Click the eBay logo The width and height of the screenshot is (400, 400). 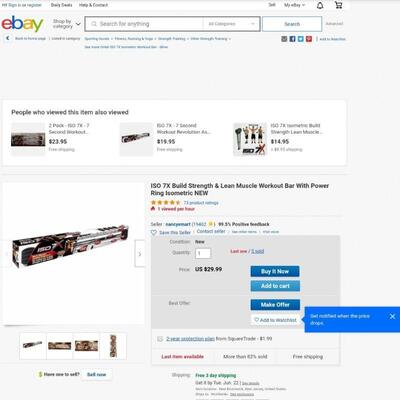(x=22, y=24)
